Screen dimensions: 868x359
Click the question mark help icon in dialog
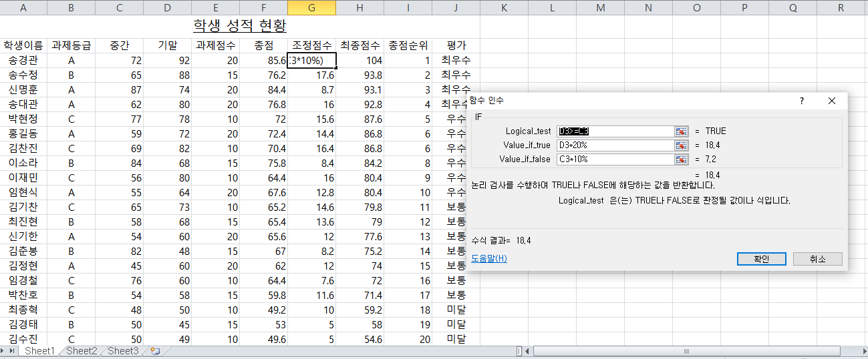[802, 101]
